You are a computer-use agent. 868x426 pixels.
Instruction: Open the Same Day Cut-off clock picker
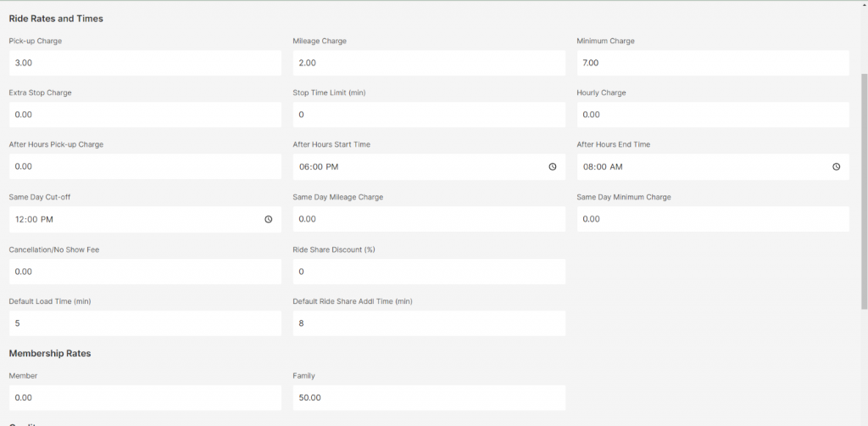[269, 219]
